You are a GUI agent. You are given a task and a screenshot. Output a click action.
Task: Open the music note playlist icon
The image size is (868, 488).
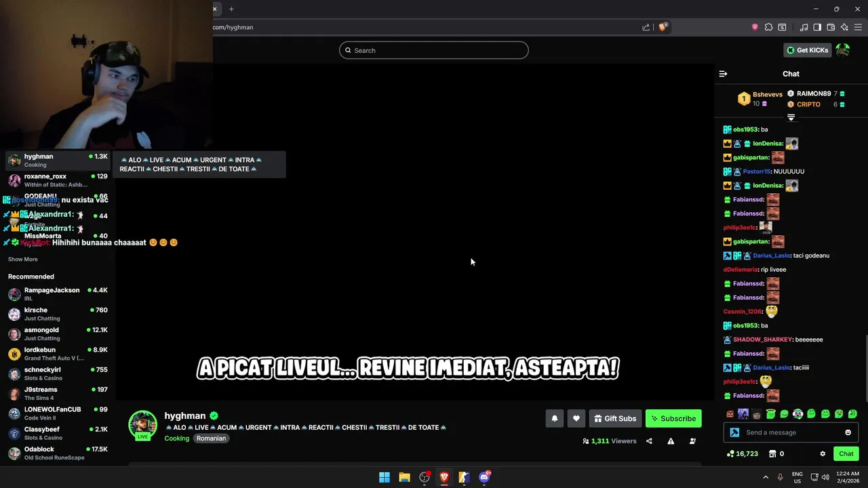click(x=804, y=27)
